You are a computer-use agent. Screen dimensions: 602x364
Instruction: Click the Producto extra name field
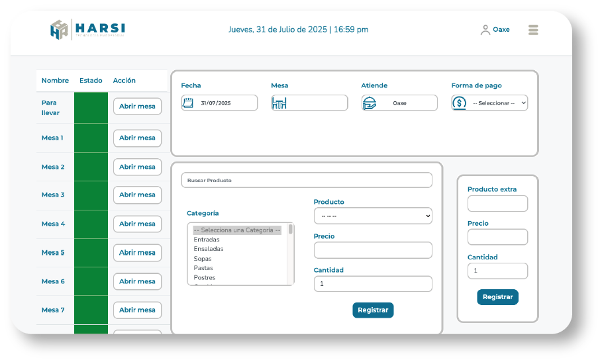click(497, 203)
